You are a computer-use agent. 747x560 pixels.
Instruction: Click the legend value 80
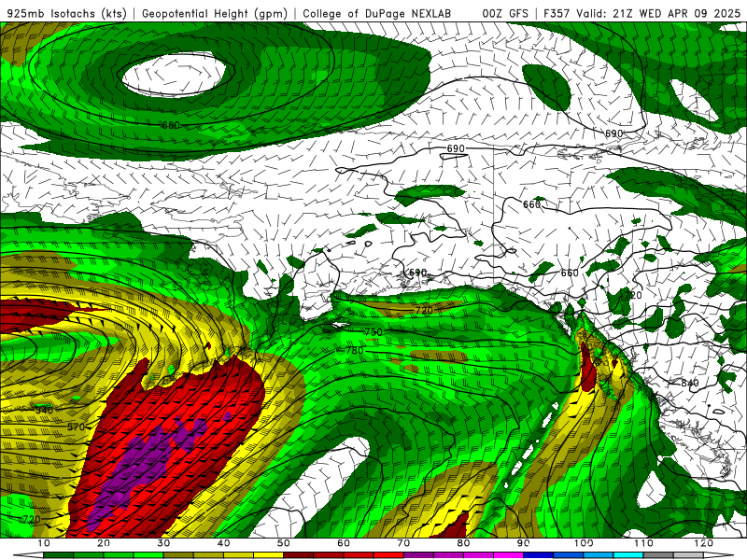point(463,543)
